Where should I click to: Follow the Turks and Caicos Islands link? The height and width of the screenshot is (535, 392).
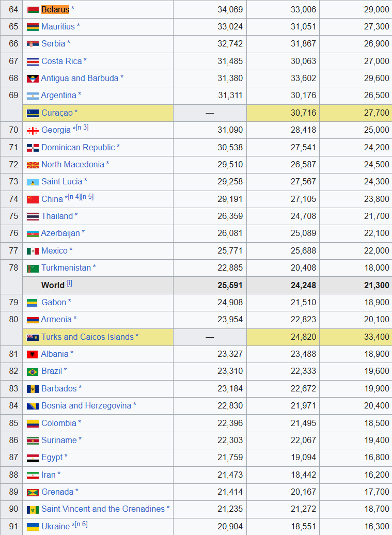(87, 337)
